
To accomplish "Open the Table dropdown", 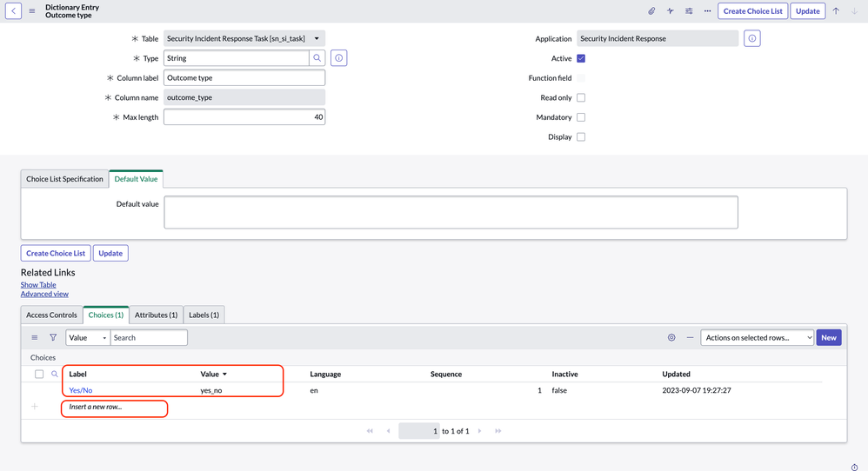I will pyautogui.click(x=244, y=39).
